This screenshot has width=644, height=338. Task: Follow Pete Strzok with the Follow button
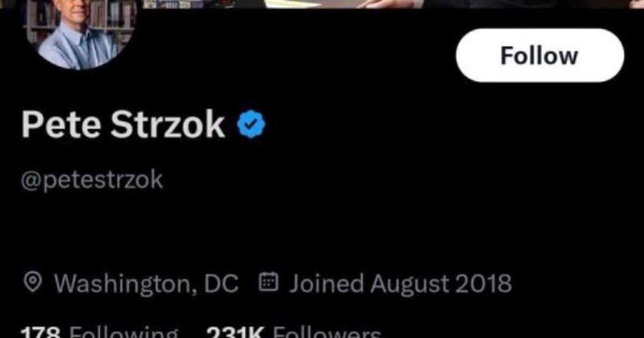(540, 55)
